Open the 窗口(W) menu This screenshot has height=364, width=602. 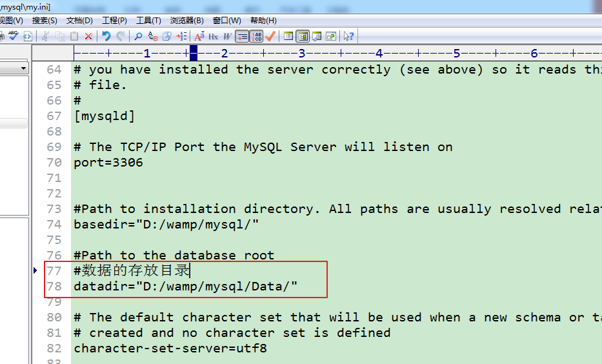click(x=227, y=21)
